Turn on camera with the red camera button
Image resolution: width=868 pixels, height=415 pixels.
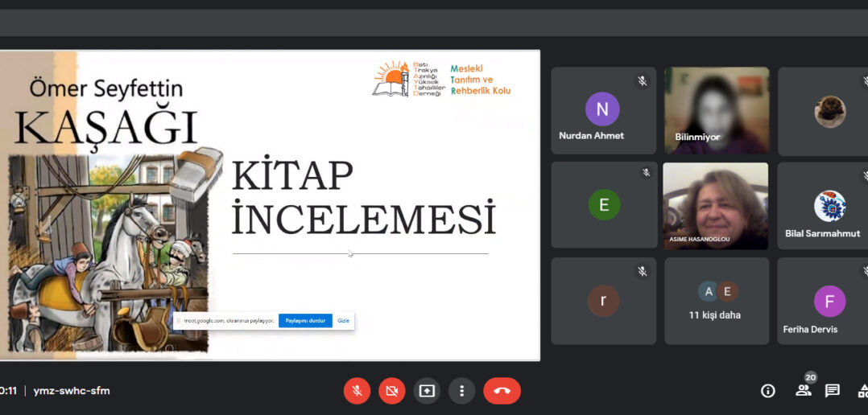click(x=392, y=391)
